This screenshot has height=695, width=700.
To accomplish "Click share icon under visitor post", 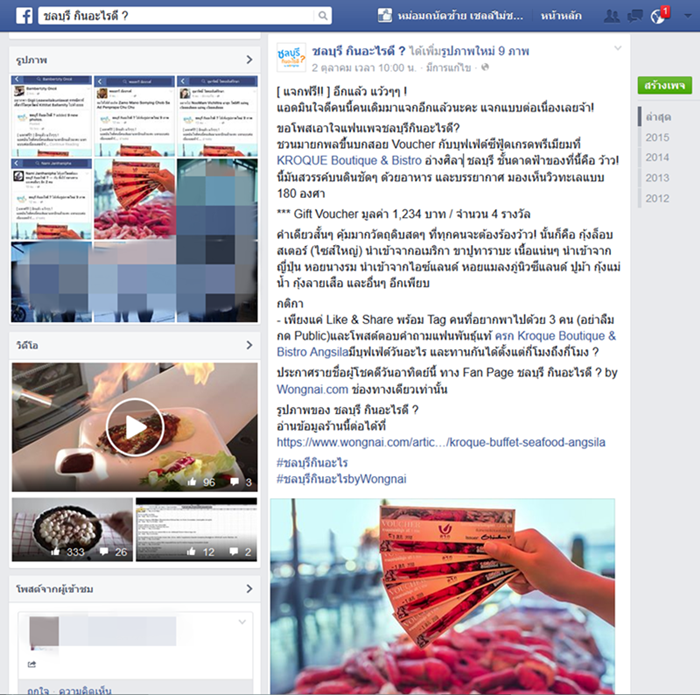I will click(32, 664).
